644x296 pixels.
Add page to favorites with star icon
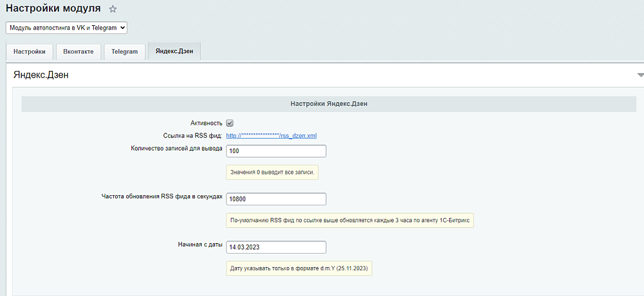(113, 9)
